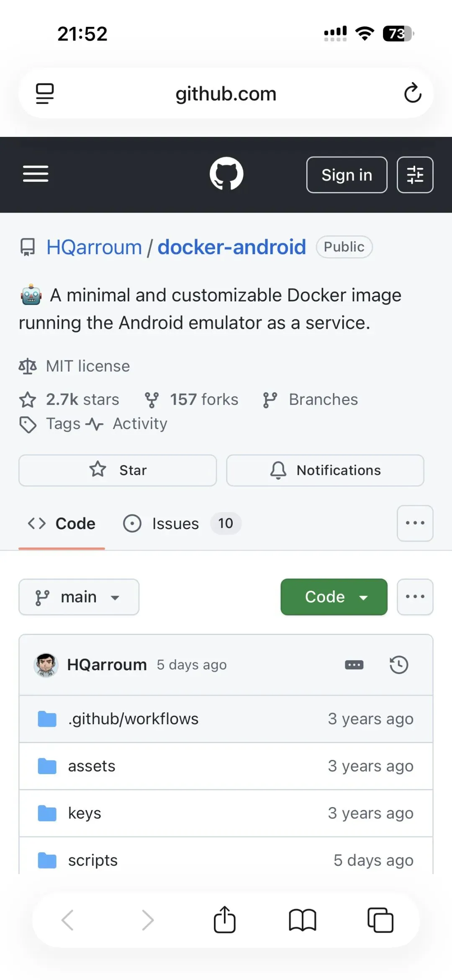The width and height of the screenshot is (452, 980).
Task: Open the main branch selector dropdown
Action: (79, 597)
